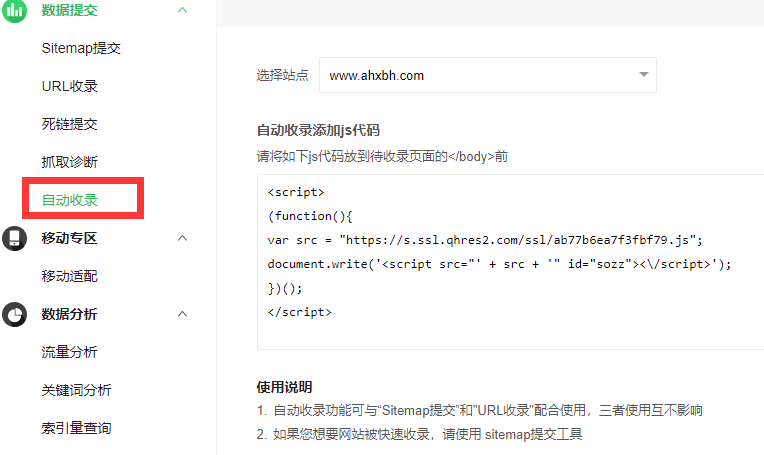The image size is (764, 455).
Task: Collapse the 数据提交 section chevron
Action: point(182,10)
